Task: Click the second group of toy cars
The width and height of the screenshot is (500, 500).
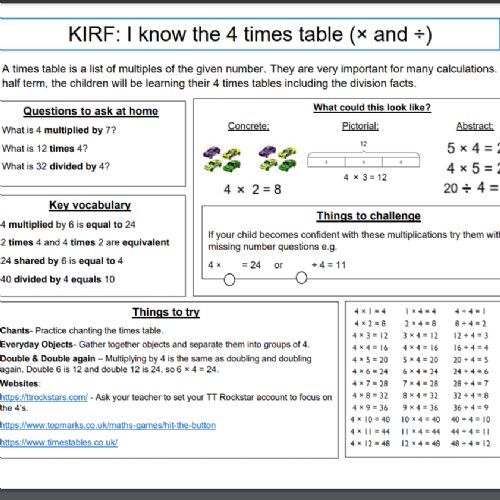Action: click(x=277, y=159)
